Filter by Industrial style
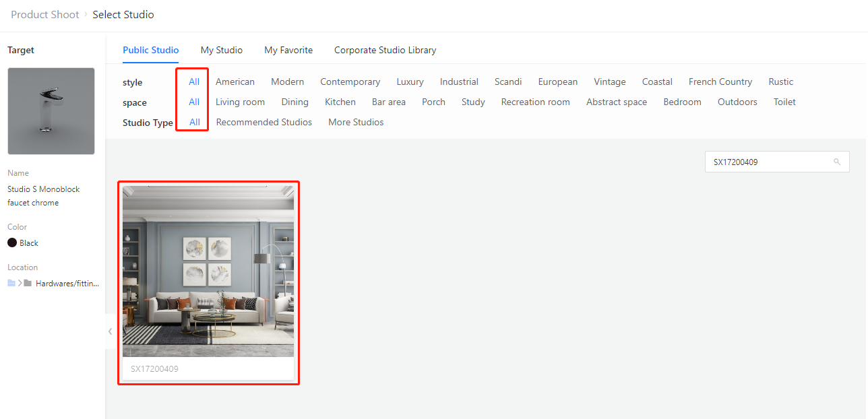 [x=460, y=82]
